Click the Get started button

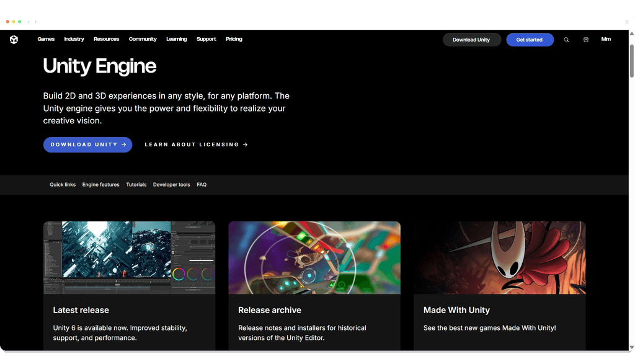(x=530, y=40)
